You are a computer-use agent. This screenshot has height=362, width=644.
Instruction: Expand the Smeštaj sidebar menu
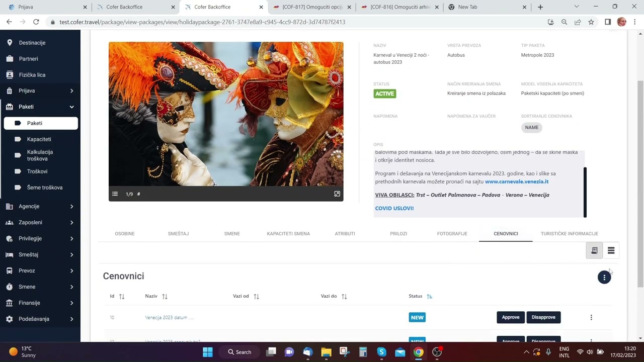(x=40, y=255)
